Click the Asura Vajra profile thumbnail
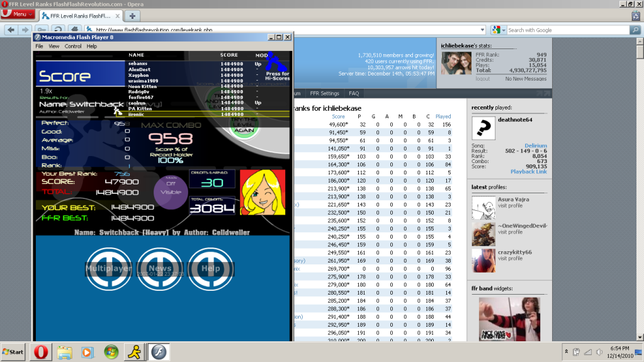The height and width of the screenshot is (362, 644). point(483,206)
